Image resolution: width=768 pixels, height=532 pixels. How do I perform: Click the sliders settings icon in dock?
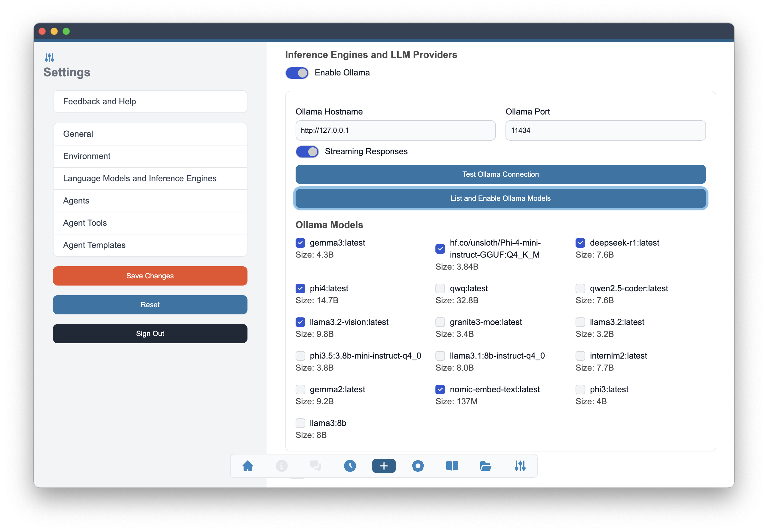coord(520,466)
